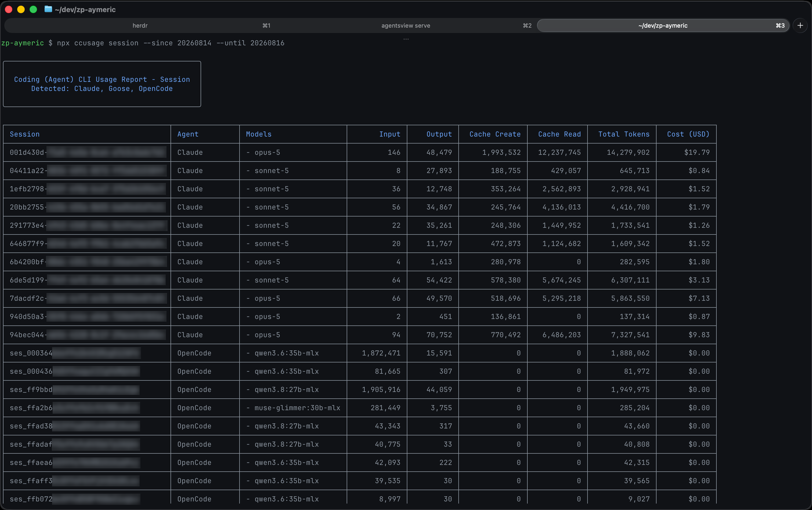
Task: Click the Input column header
Action: (390, 134)
